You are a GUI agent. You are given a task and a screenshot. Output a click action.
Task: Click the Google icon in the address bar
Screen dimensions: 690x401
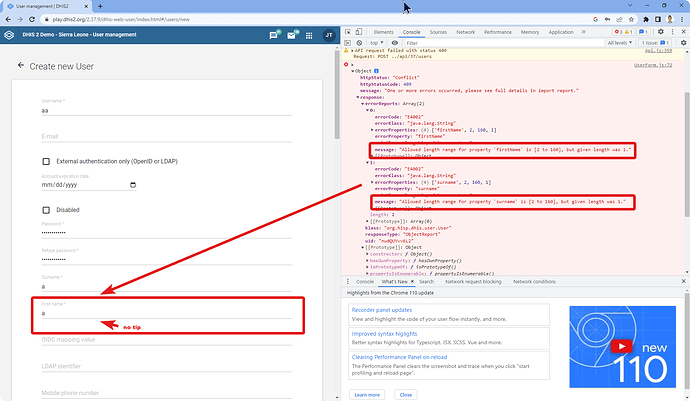(595, 19)
